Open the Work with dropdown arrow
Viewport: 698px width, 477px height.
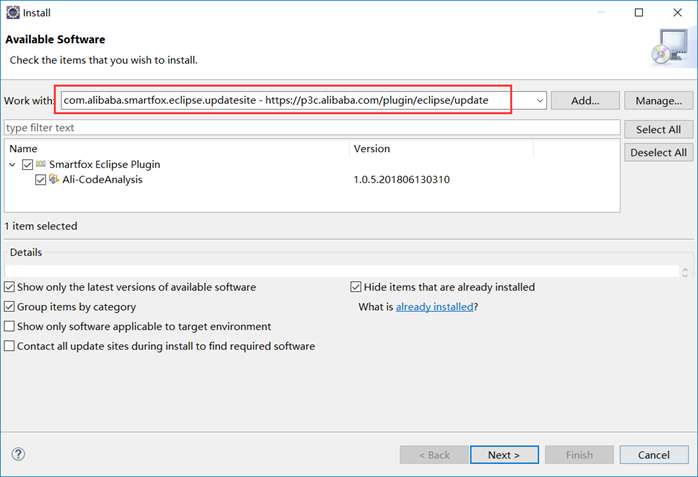point(539,100)
